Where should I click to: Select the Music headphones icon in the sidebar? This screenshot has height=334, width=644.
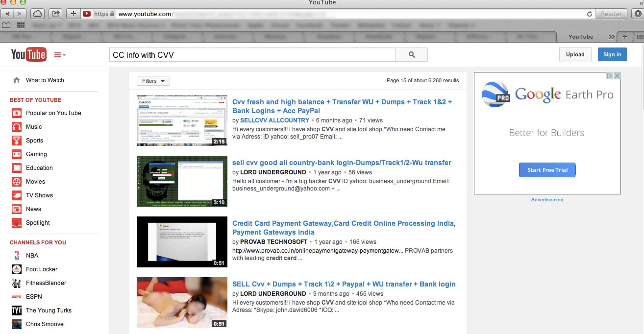[17, 127]
